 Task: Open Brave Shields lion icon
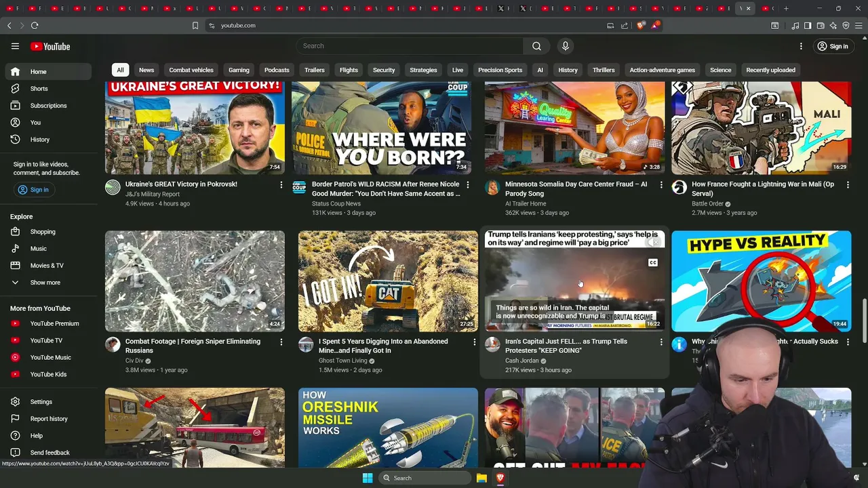pos(641,25)
